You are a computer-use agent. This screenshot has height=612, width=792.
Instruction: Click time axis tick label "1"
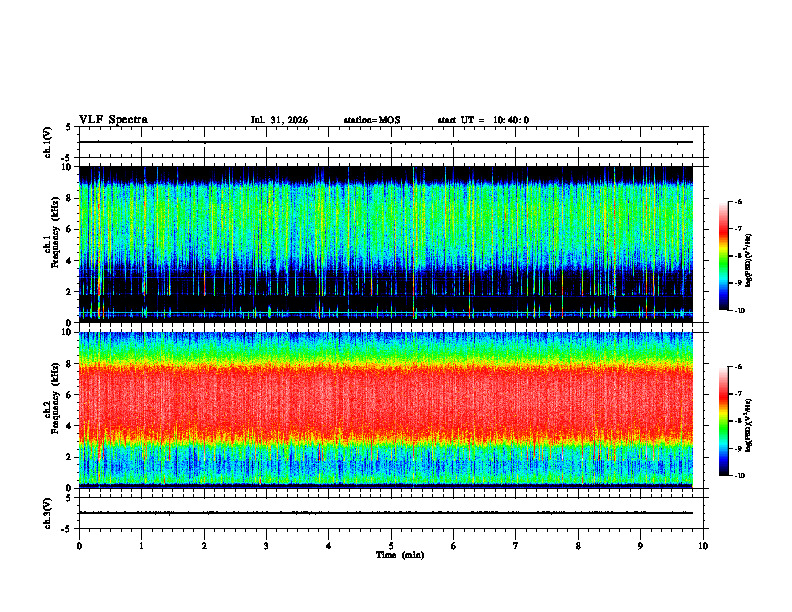tap(141, 546)
